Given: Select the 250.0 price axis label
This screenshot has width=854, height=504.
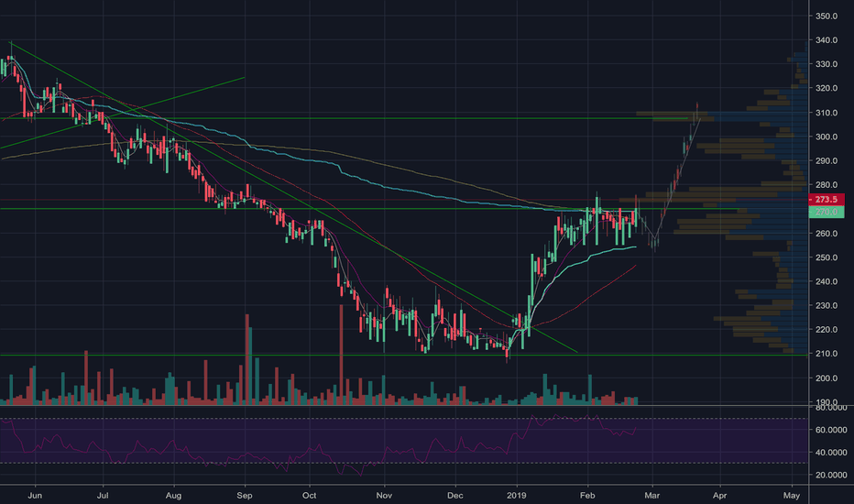Looking at the screenshot, I should click(827, 257).
